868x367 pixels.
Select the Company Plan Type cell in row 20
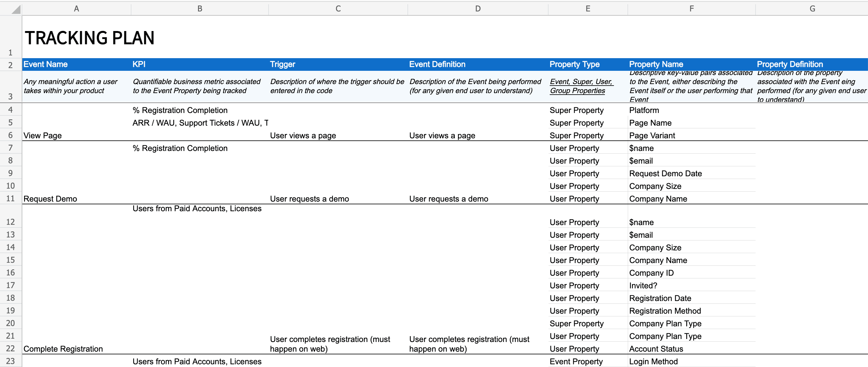click(665, 323)
